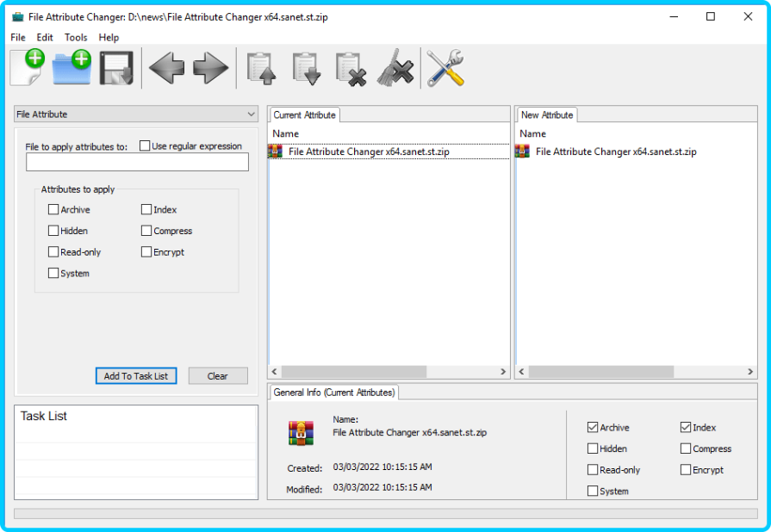Click the tools settings toolbar icon
The image size is (771, 532).
click(x=444, y=67)
